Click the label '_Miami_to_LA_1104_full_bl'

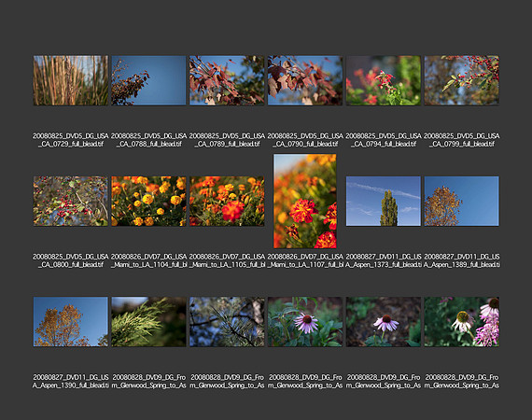tap(148, 265)
